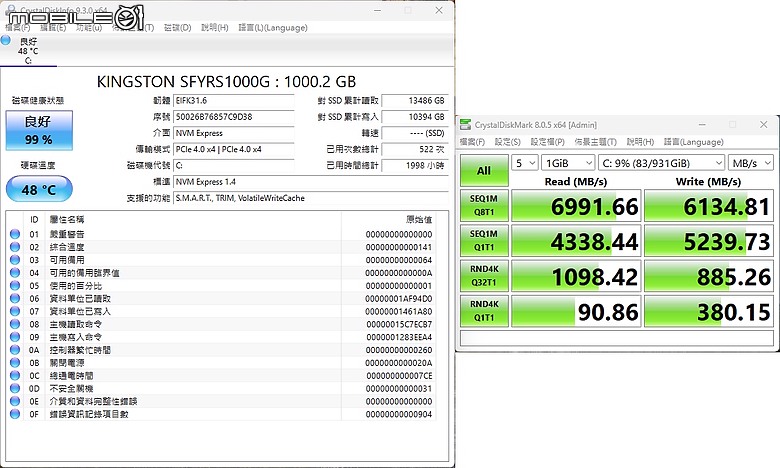Open the 說明(H) menu in CrystalDiskInfo
Image resolution: width=780 pixels, height=468 pixels.
coord(214,27)
